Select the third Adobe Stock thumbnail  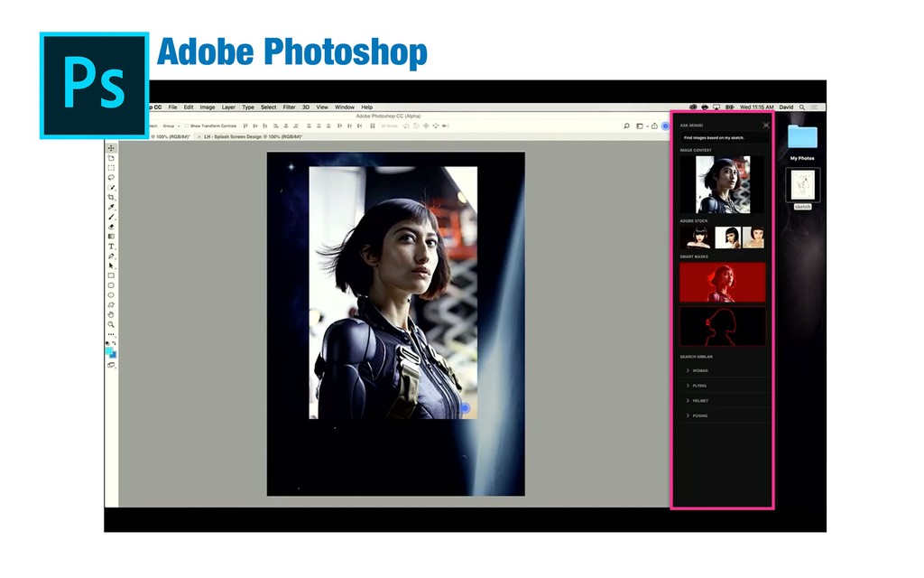point(753,238)
